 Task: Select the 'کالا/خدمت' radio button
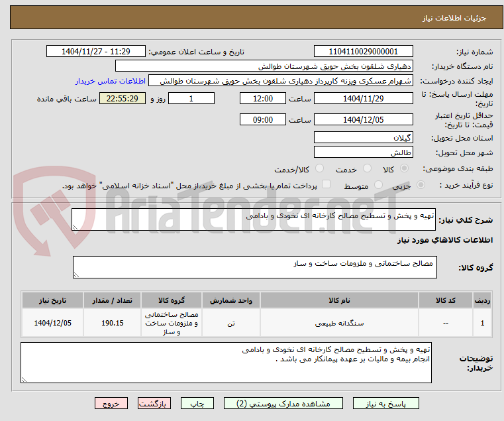(x=319, y=168)
